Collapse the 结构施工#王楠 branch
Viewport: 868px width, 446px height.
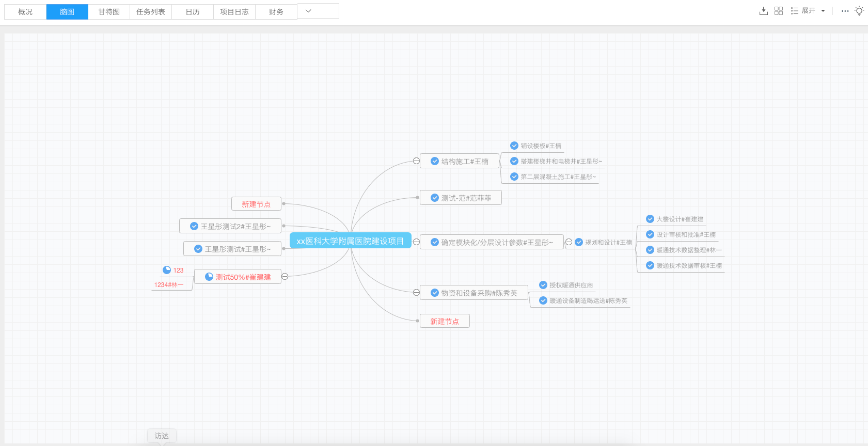416,161
